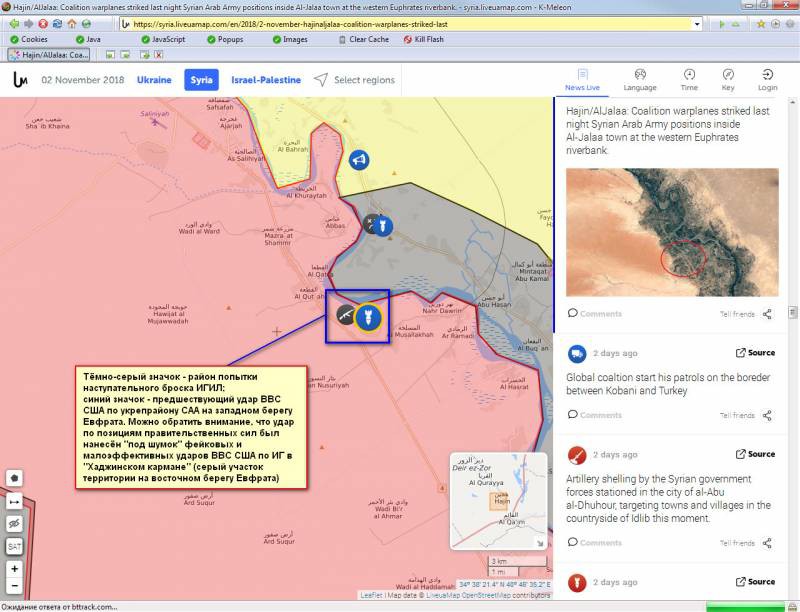800x612 pixels.
Task: Stop loading with the red stop icon
Action: pos(43,24)
